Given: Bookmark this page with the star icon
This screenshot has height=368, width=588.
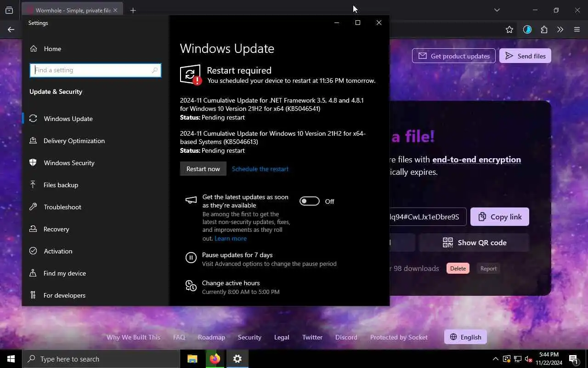Looking at the screenshot, I should [x=509, y=29].
